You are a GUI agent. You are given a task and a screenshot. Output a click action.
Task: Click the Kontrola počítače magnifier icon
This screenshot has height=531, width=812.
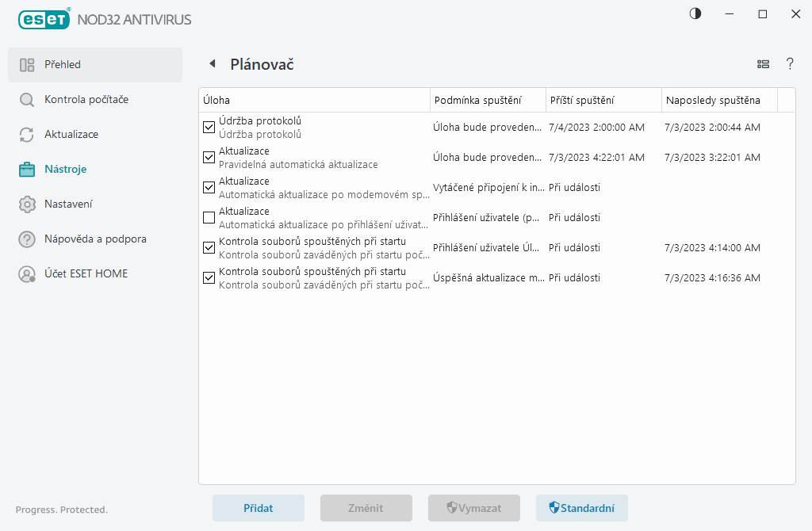[x=27, y=100]
